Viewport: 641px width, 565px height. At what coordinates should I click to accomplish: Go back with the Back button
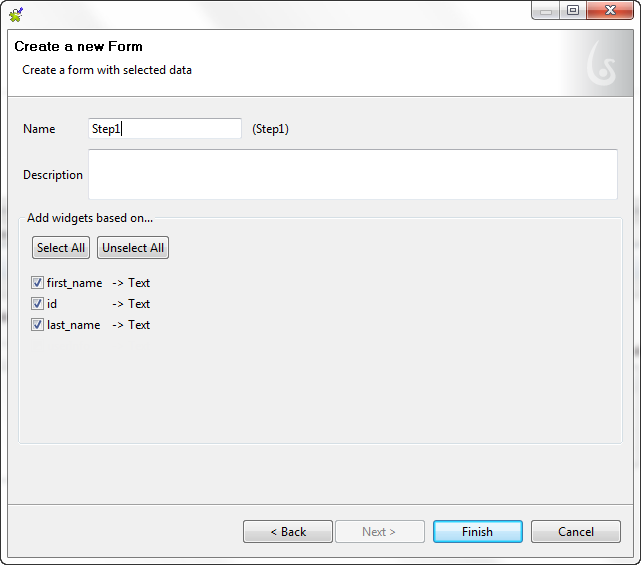[288, 531]
